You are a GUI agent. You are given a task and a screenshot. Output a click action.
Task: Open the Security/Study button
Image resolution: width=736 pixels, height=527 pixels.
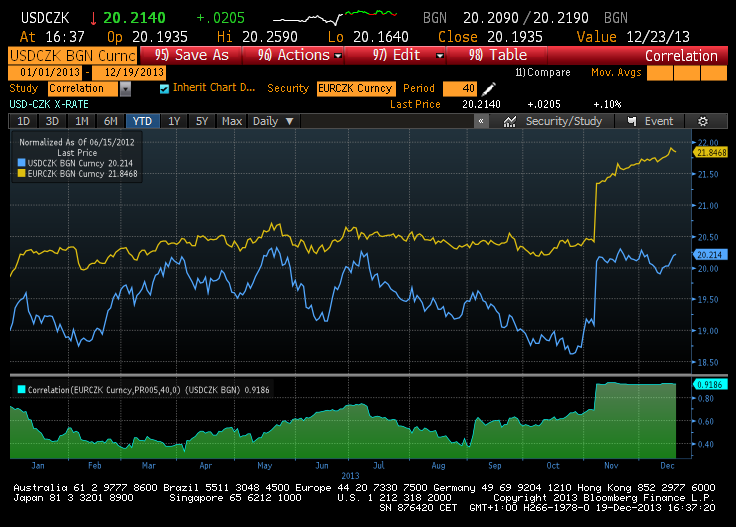[x=552, y=122]
